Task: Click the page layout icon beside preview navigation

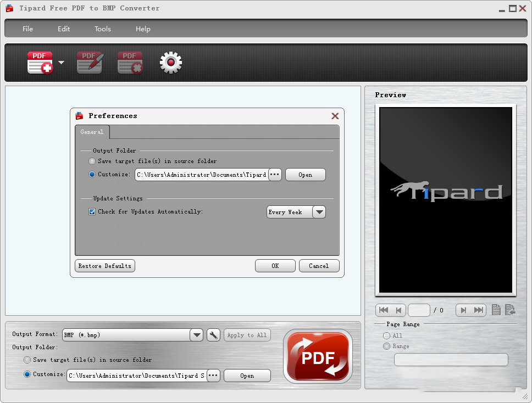Action: pos(495,310)
